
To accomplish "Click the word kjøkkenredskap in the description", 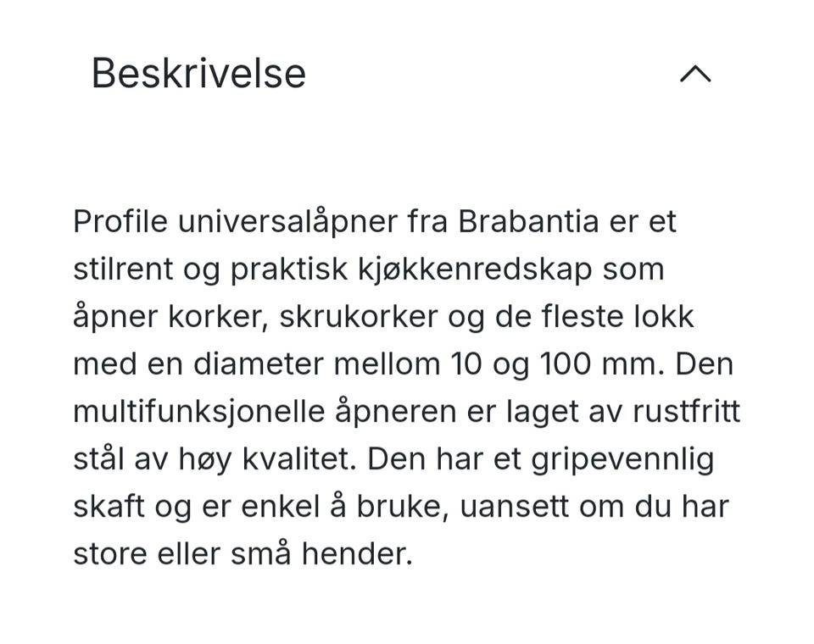I will click(x=475, y=271).
